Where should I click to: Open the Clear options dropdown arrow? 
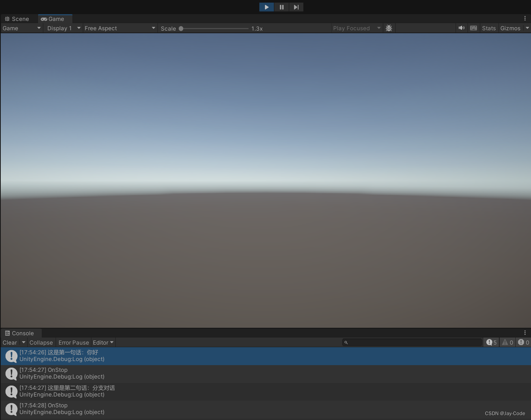(24, 342)
